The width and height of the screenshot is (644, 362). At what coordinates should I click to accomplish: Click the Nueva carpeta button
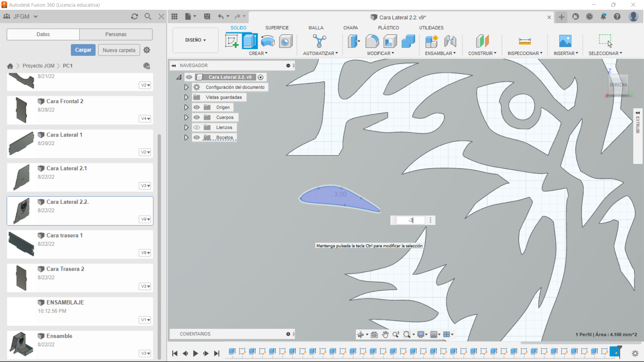(119, 50)
